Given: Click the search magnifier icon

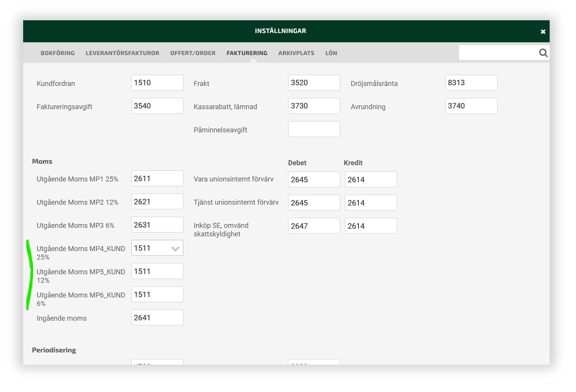Looking at the screenshot, I should pyautogui.click(x=543, y=53).
